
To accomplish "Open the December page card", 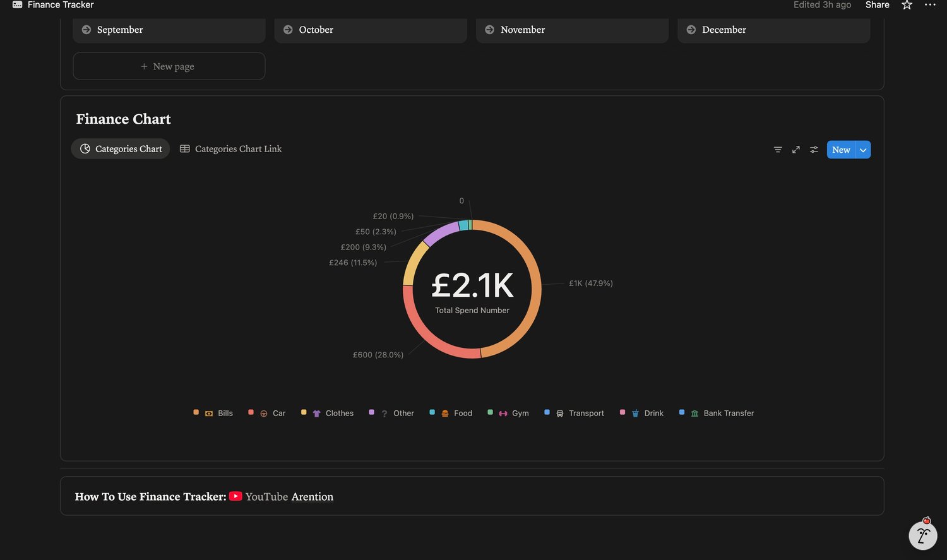I will [x=773, y=30].
